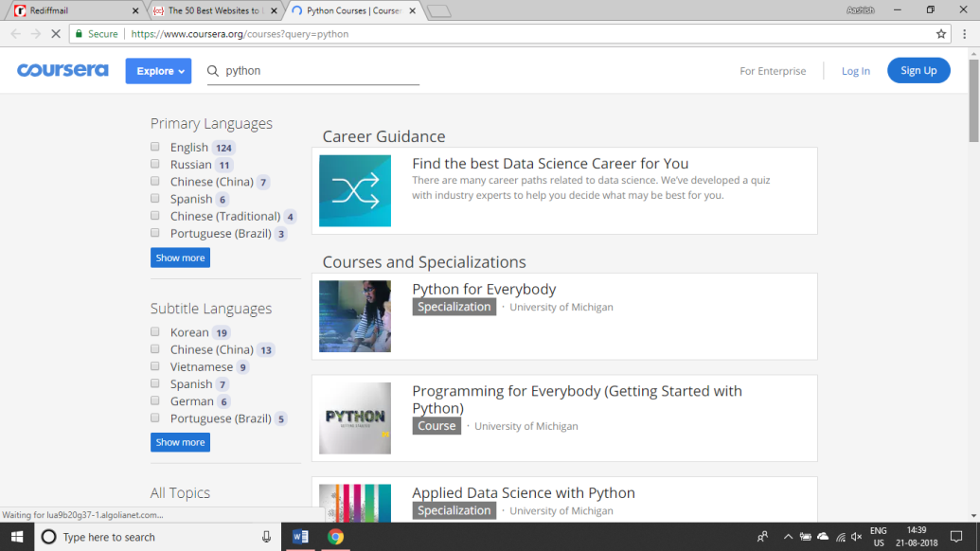Open the PYTHON course thumbnail image
The image size is (980, 551).
355,418
